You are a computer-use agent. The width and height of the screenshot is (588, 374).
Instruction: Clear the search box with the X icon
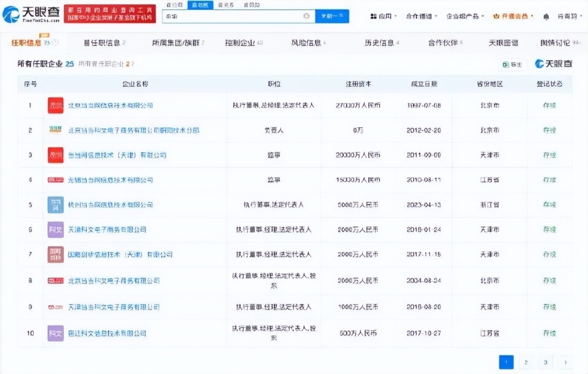pos(306,16)
